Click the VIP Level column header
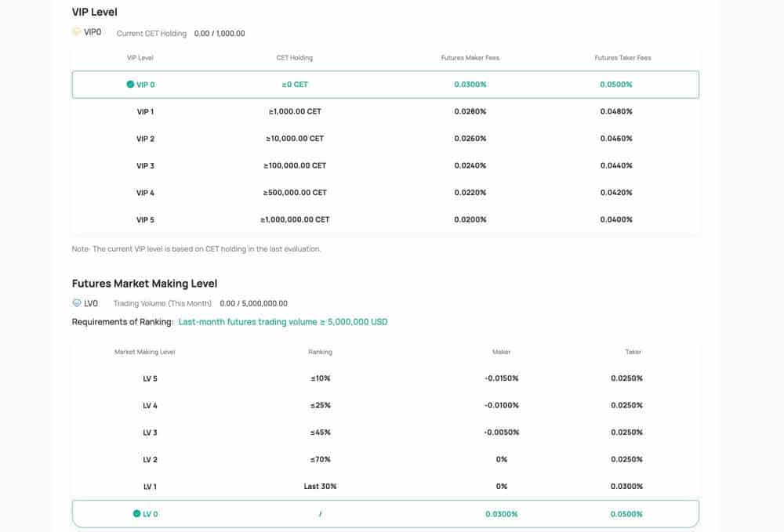 click(x=140, y=58)
